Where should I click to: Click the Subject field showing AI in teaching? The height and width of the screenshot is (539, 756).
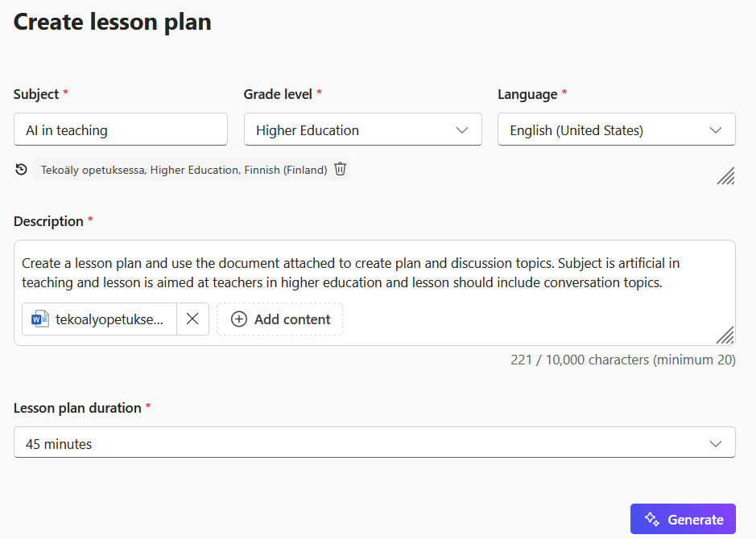[x=120, y=130]
